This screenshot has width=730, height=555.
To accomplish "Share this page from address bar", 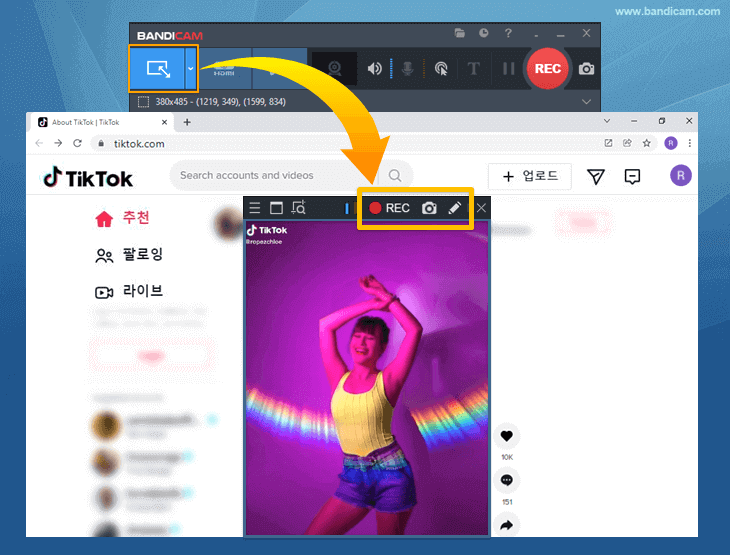I will coord(627,143).
